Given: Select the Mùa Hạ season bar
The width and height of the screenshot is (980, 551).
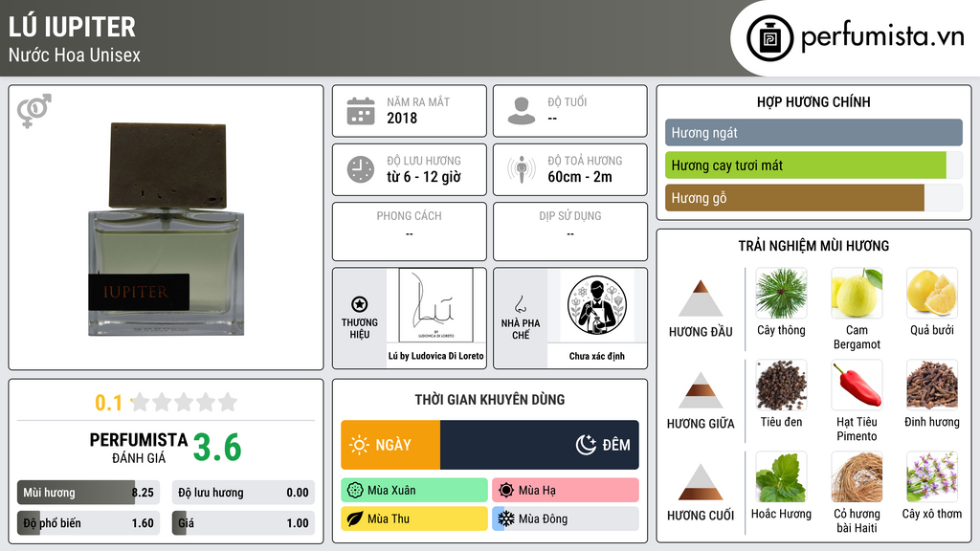Looking at the screenshot, I should [566, 491].
